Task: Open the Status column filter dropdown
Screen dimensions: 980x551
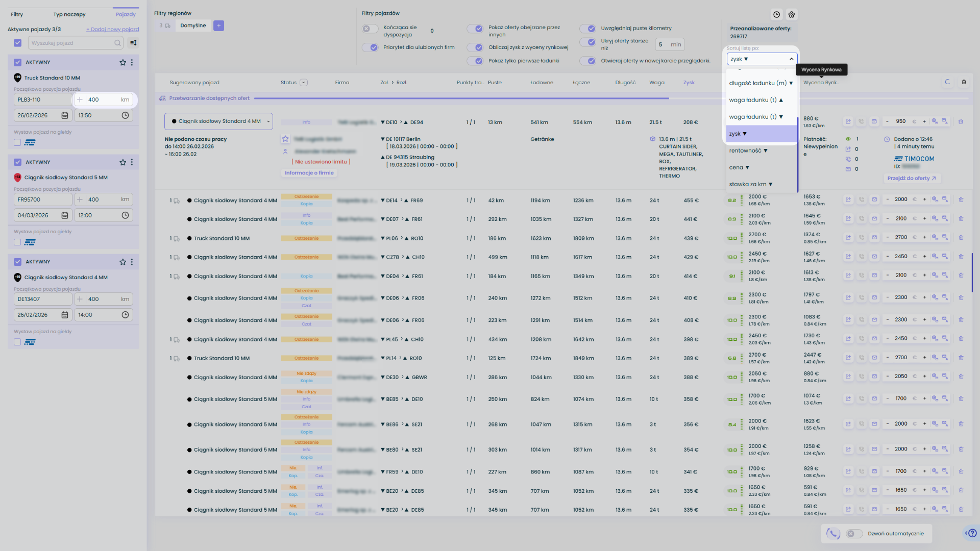Action: click(x=304, y=83)
